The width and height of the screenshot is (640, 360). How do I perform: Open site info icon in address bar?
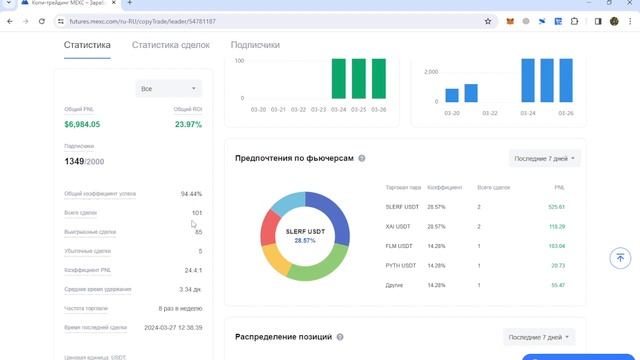pyautogui.click(x=61, y=21)
